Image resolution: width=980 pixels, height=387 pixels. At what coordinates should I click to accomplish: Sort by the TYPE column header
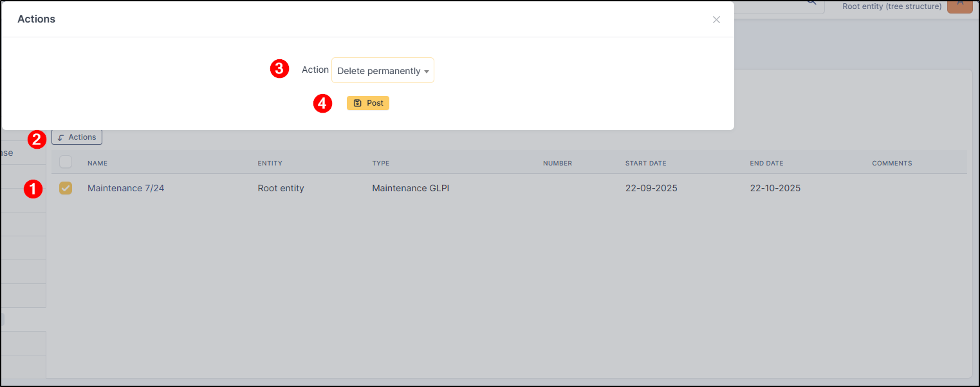tap(381, 164)
